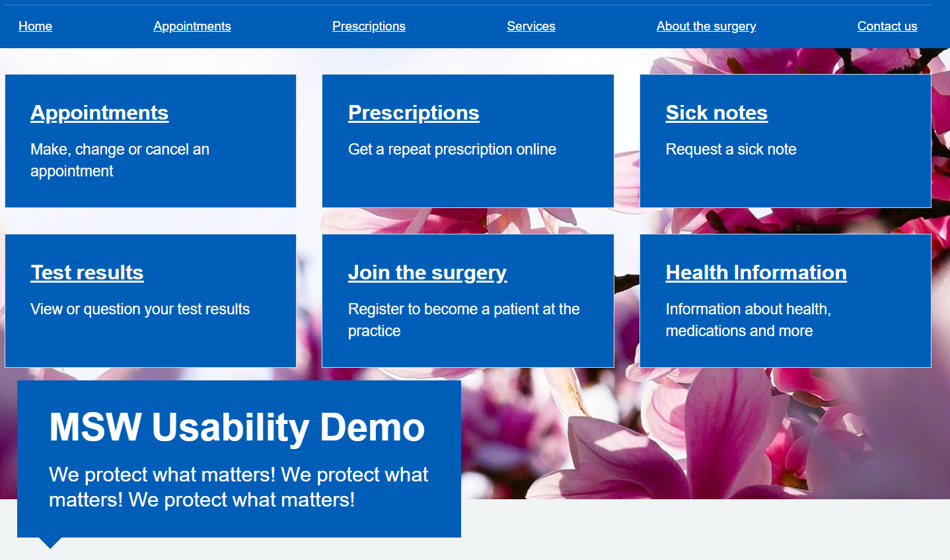Viewport: 950px width, 560px height.
Task: Click "Make, change or cancel an appointment" text
Action: point(120,160)
